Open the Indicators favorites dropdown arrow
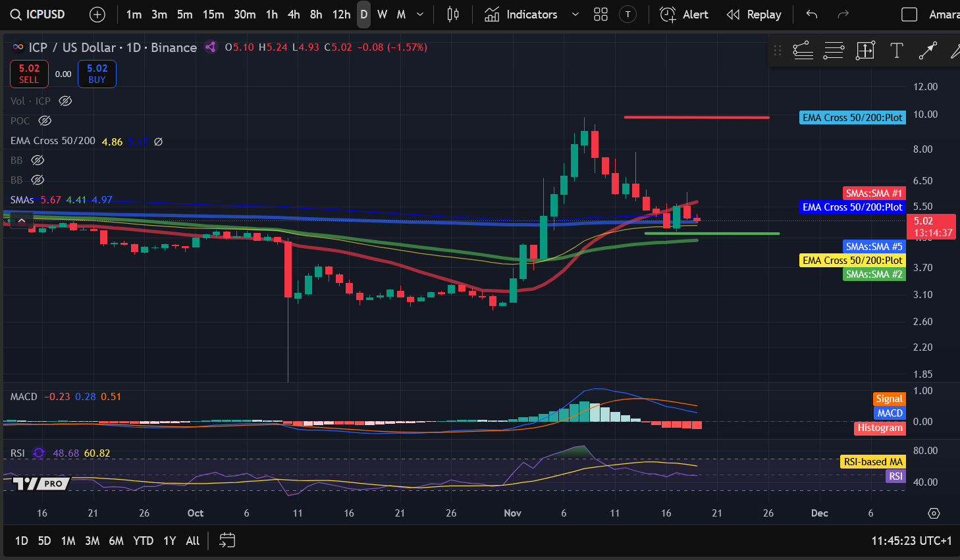The height and width of the screenshot is (560, 960). click(575, 14)
